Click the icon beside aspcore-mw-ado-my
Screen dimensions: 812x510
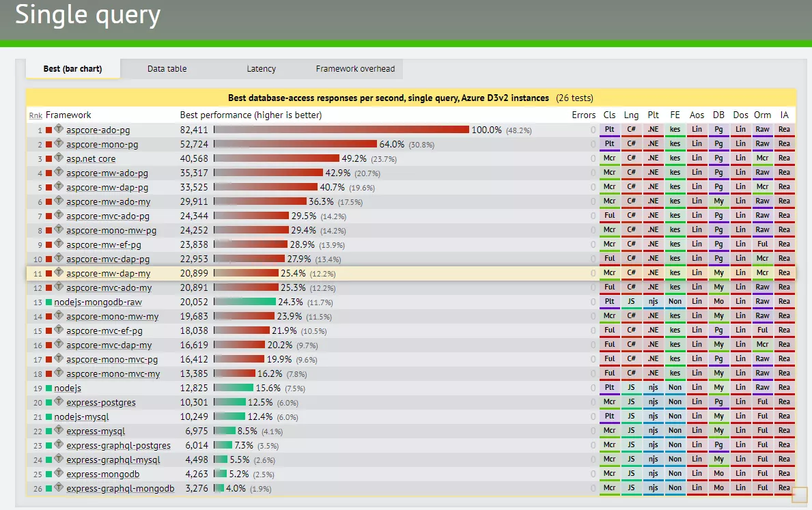[59, 200]
